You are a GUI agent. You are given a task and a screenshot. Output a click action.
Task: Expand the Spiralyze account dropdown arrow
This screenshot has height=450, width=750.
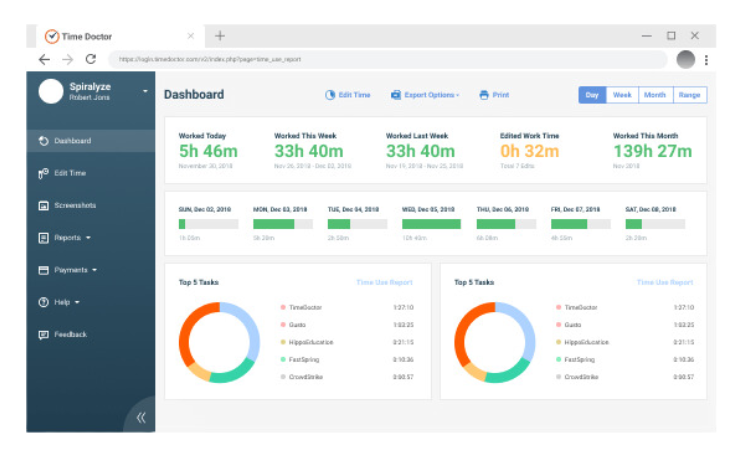pyautogui.click(x=145, y=91)
